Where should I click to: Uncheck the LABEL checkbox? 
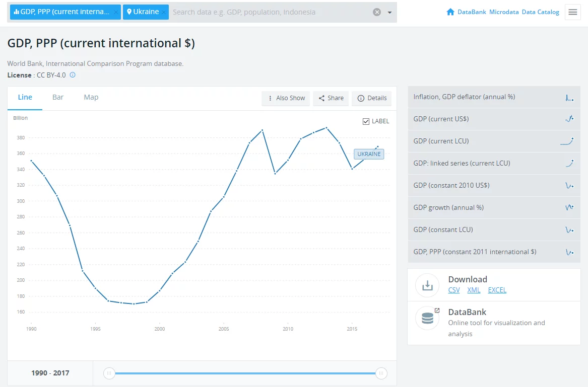(366, 121)
